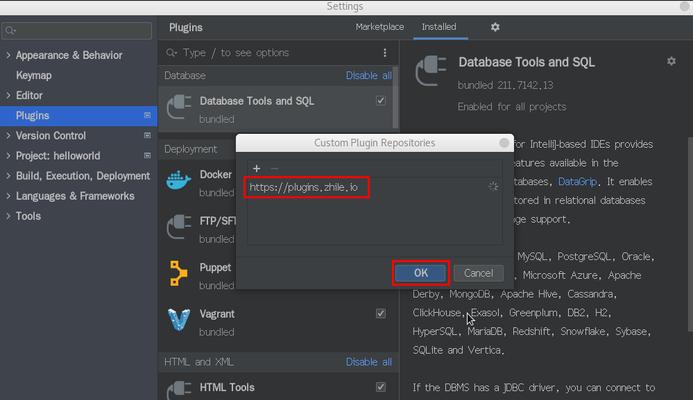This screenshot has width=693, height=400.
Task: Click the large plug icon in plugin details
Action: click(x=430, y=71)
